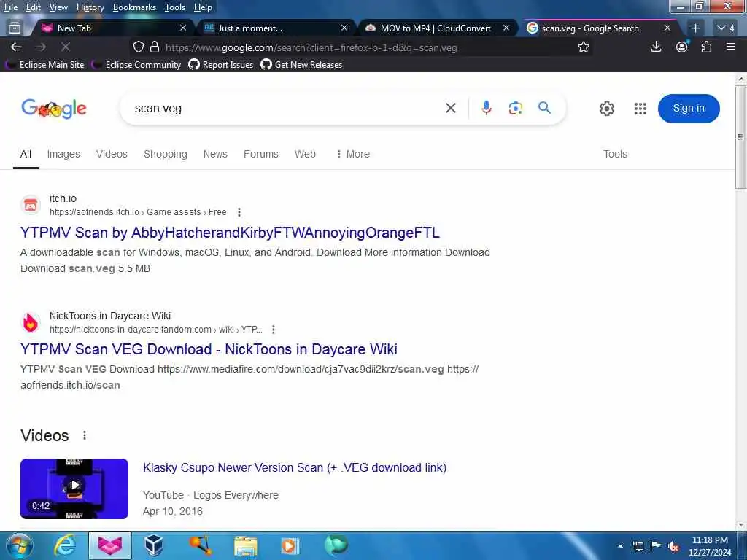Open Get New Releases bookmark
The image size is (747, 560).
click(301, 65)
